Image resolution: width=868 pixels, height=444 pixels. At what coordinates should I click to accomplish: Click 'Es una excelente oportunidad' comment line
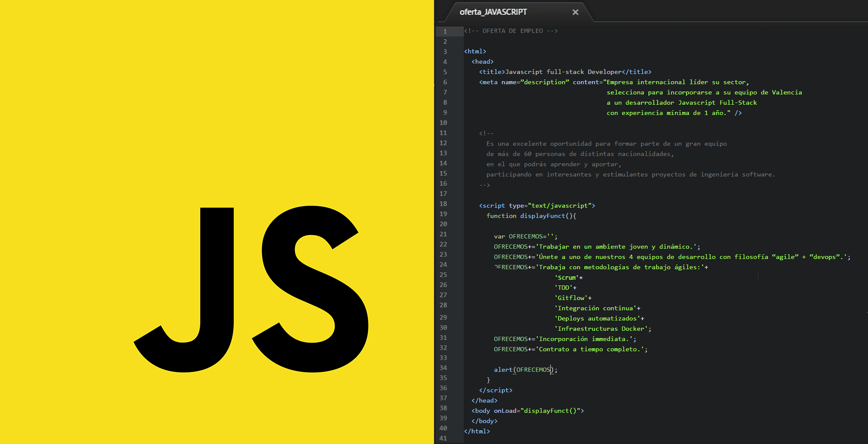607,144
